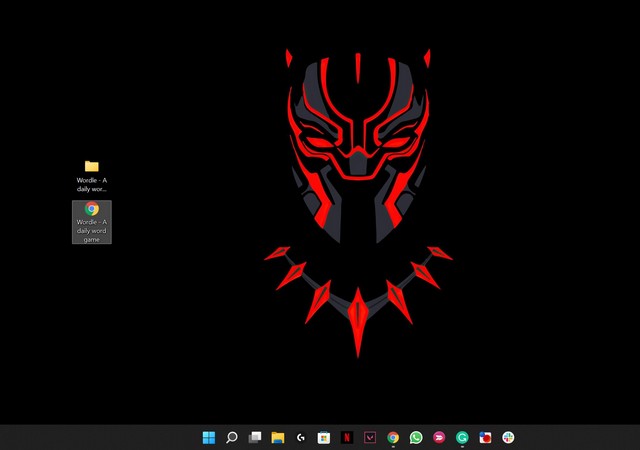Click the panther mask on the wallpaper
This screenshot has height=450, width=640.
[x=358, y=146]
